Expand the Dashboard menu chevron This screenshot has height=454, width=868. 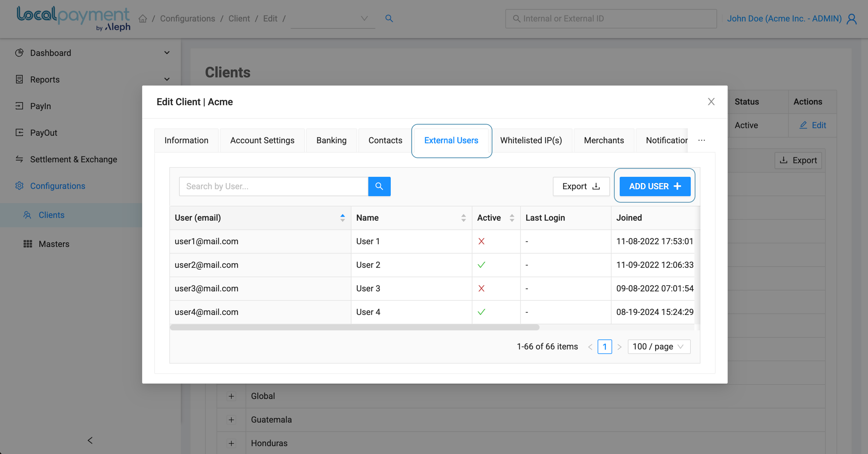[x=167, y=53]
